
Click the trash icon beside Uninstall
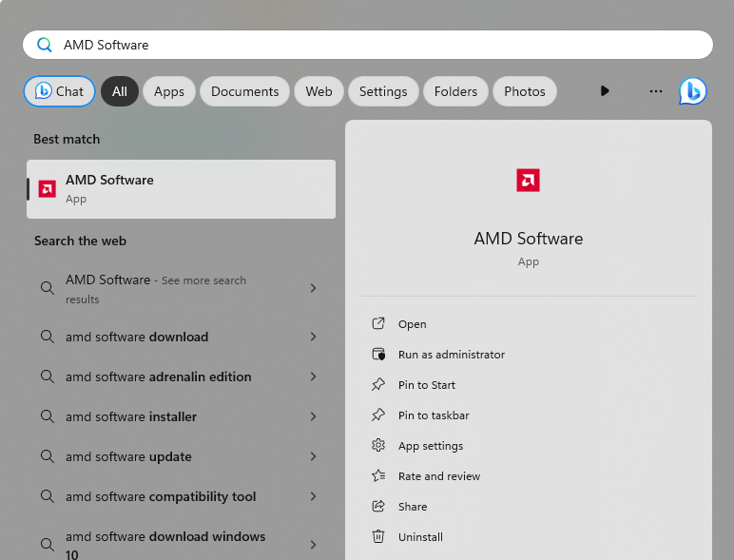point(378,537)
